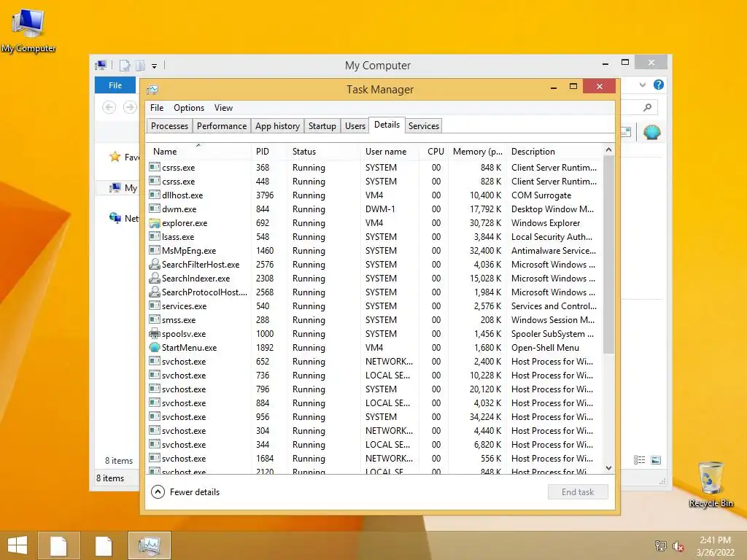Select the dllhost.exe process row

(x=374, y=195)
